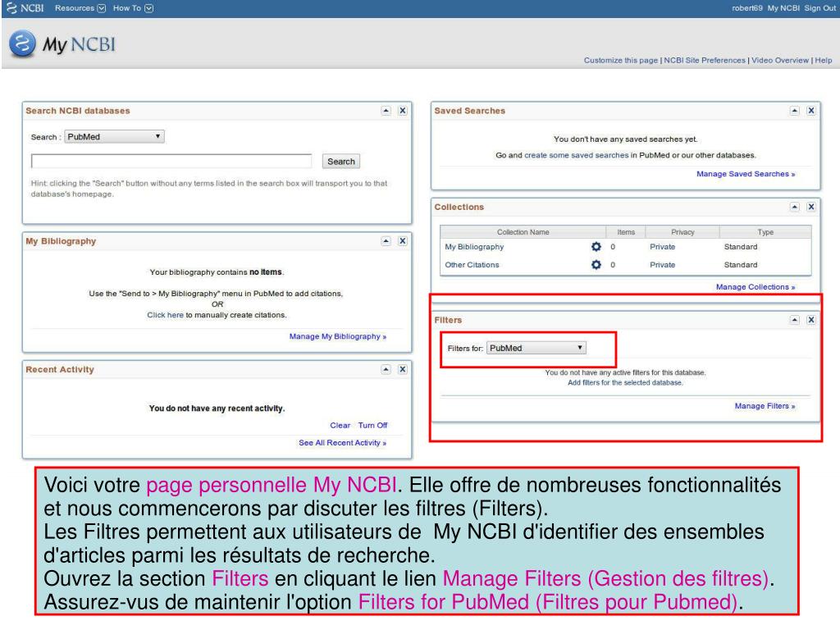Open My NCBI link in top bar
This screenshot has width=840, height=630.
click(783, 8)
